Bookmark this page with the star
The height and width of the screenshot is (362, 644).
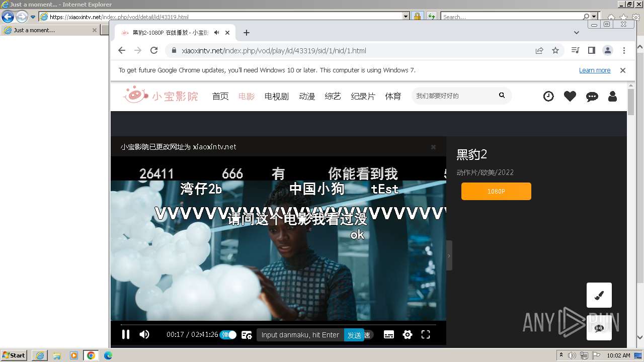(x=555, y=50)
